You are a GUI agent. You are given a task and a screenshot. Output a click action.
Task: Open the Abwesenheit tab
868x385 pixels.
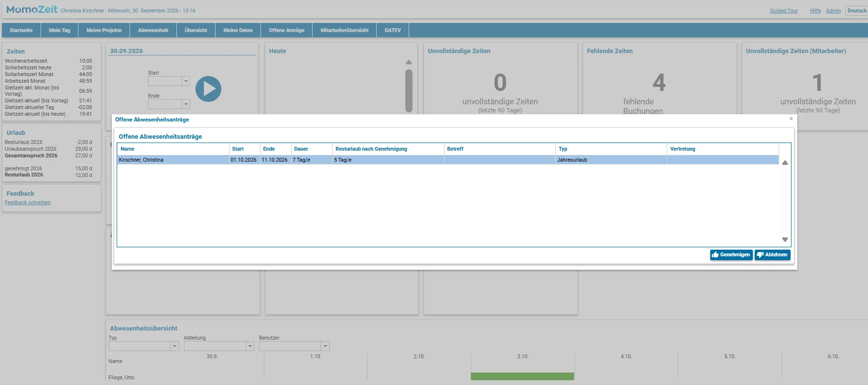click(x=153, y=30)
